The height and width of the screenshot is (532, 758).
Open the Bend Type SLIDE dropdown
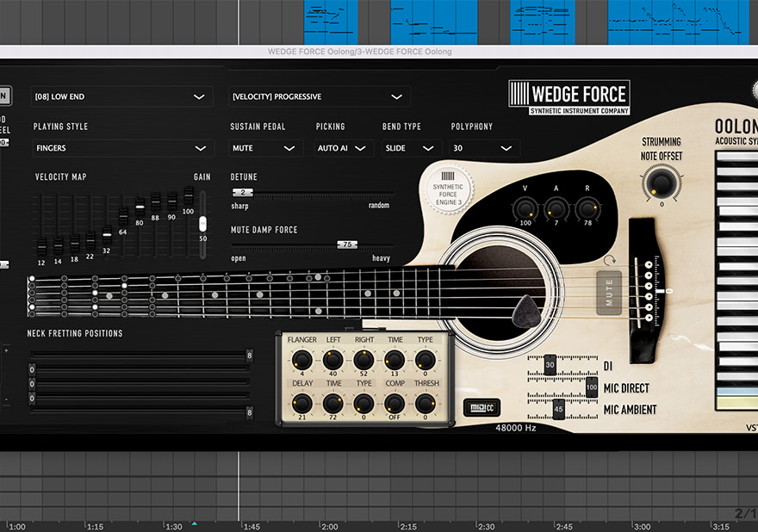(412, 148)
